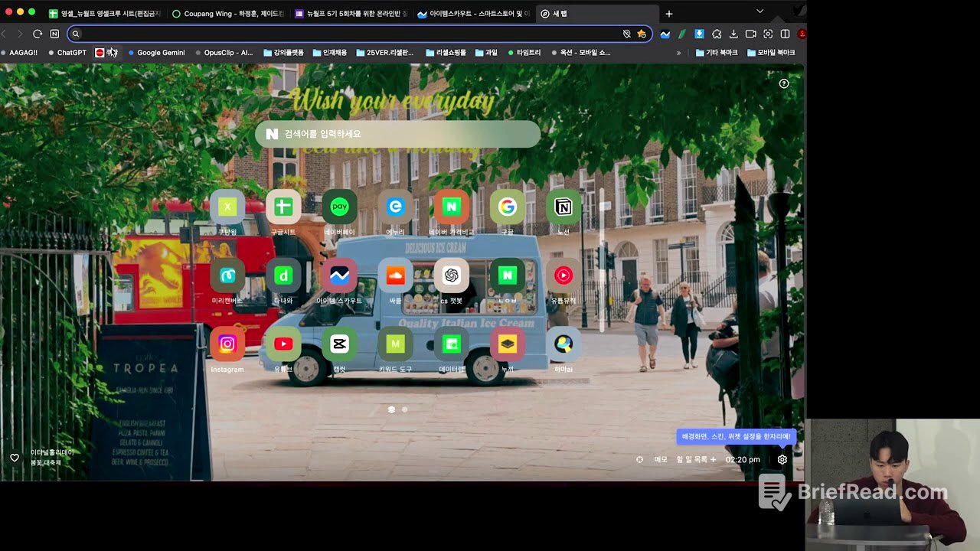Open the 데이터랩 shortcut icon
Image resolution: width=980 pixels, height=551 pixels.
451,344
